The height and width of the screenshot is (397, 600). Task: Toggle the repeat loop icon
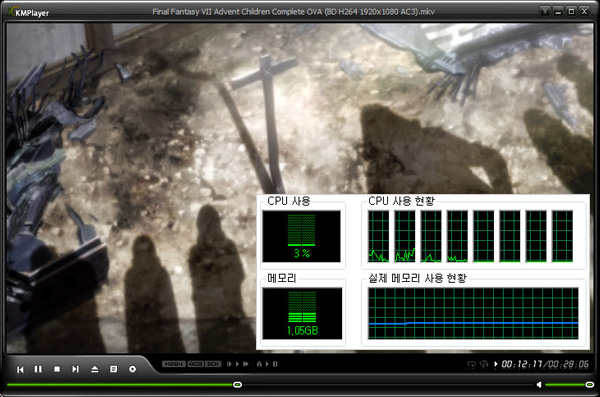coord(471,364)
